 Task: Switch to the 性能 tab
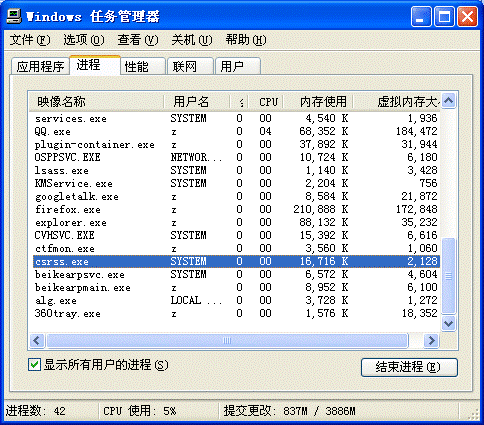coord(143,66)
